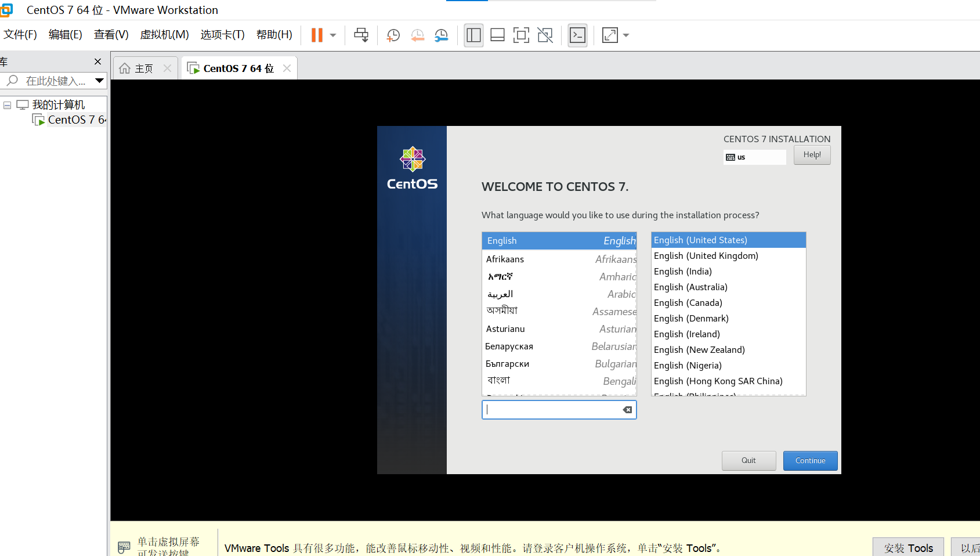Click the us keyboard layout indicator
The width and height of the screenshot is (980, 556).
(x=754, y=157)
